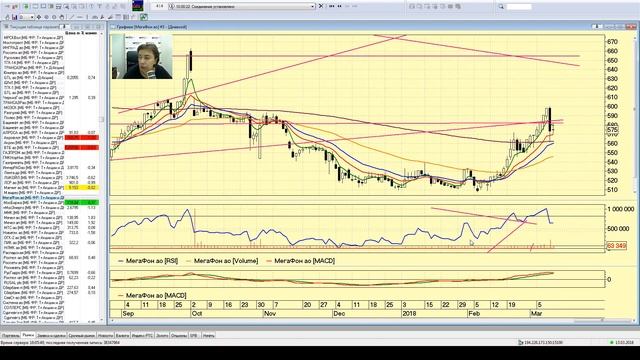Viewport: 640px width, 360px height.
Task: Click the 2018 label on time axis
Action: coord(409,313)
